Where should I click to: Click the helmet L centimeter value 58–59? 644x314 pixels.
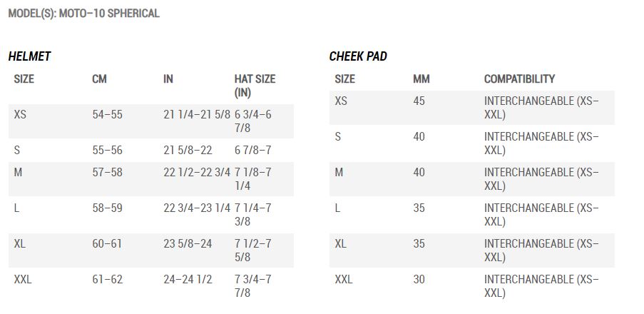[x=107, y=208]
